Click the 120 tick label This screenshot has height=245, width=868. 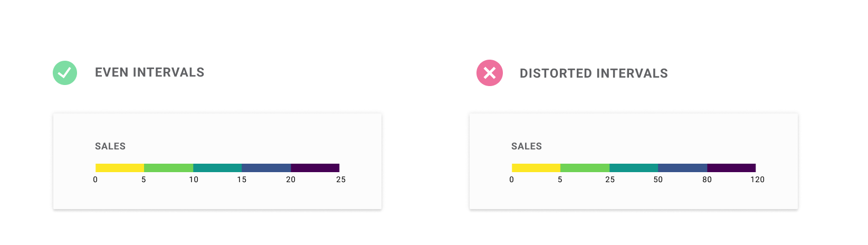point(757,180)
